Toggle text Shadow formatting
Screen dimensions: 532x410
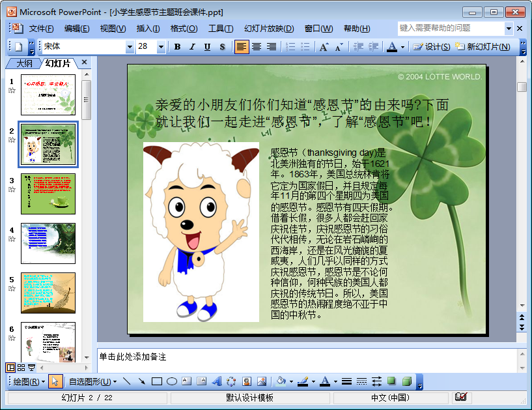[x=222, y=47]
